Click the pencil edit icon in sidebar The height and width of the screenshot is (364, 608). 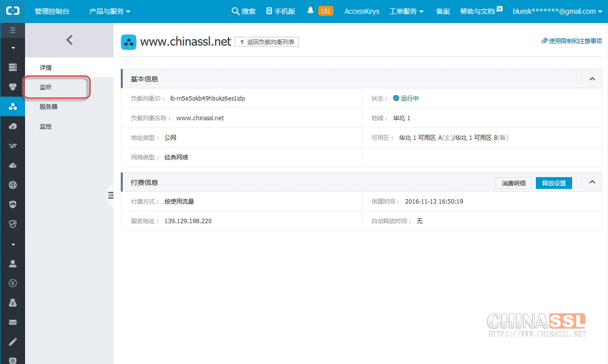[13, 342]
